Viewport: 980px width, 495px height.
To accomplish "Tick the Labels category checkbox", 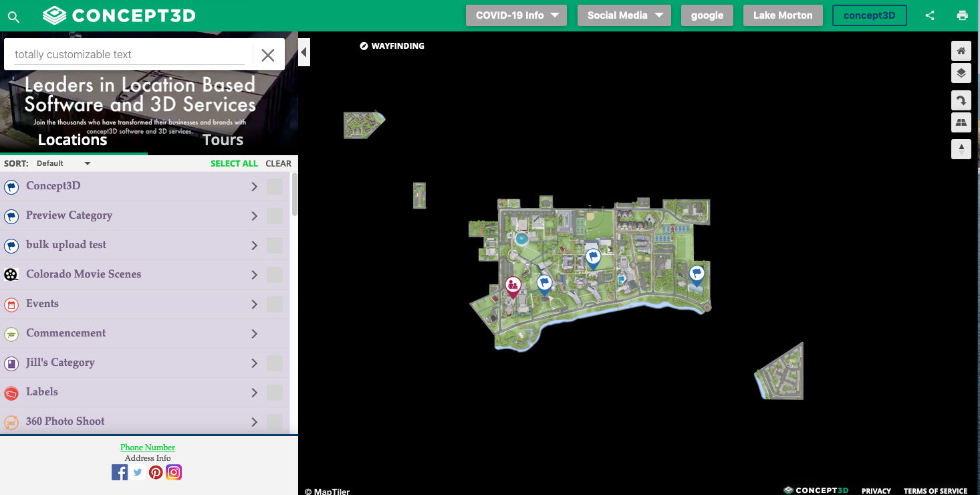I will pos(275,393).
